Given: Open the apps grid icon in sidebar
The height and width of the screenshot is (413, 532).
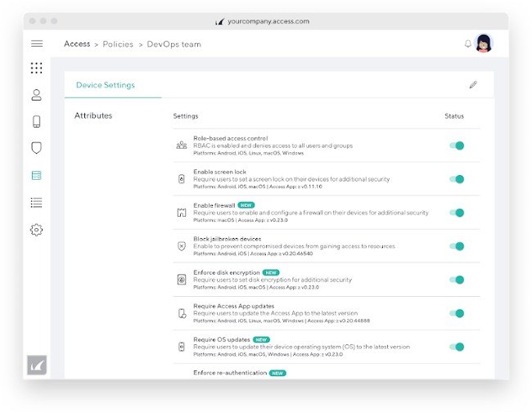Looking at the screenshot, I should (36, 68).
